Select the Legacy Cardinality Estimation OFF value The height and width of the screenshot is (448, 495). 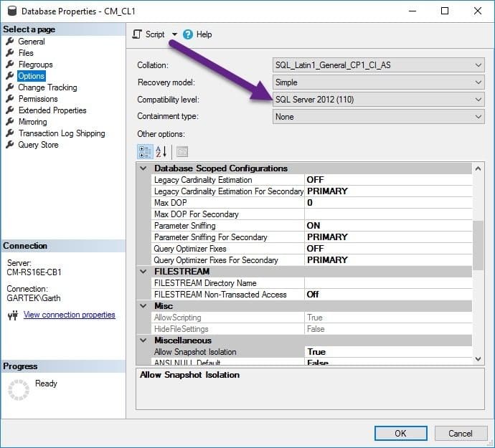click(x=388, y=179)
